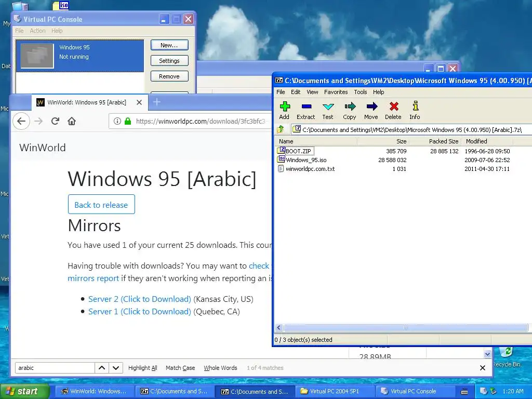The height and width of the screenshot is (399, 532).
Task: Sort 7-Zip list by Modified column
Action: click(x=487, y=141)
